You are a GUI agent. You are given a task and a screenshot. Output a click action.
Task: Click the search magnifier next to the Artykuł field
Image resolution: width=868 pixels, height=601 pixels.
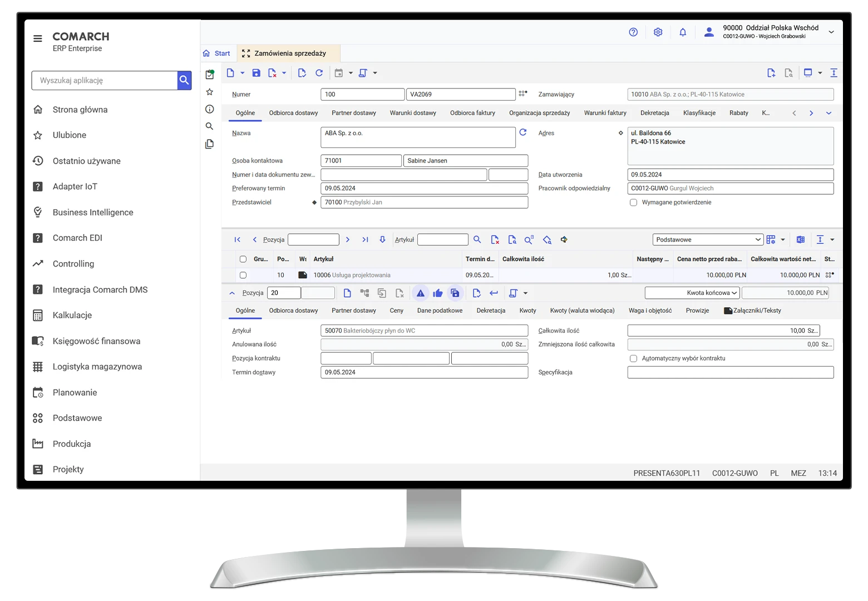pyautogui.click(x=477, y=240)
